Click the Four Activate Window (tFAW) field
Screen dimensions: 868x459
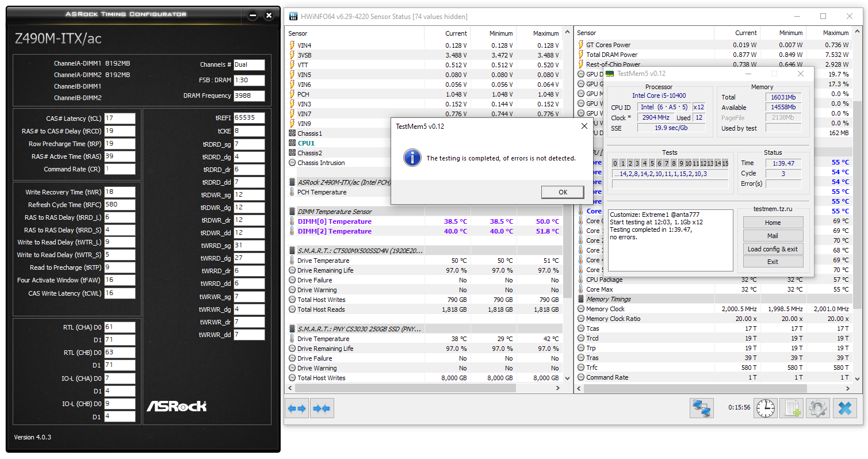pyautogui.click(x=120, y=281)
